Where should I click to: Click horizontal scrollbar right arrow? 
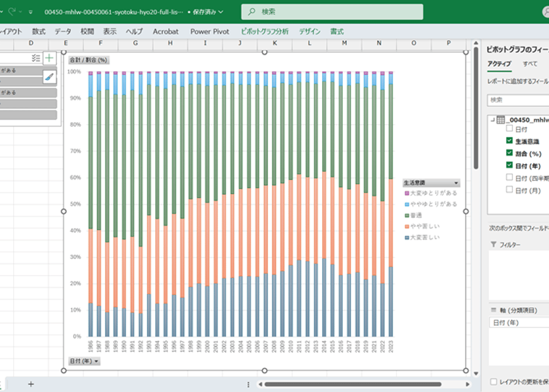coord(468,384)
